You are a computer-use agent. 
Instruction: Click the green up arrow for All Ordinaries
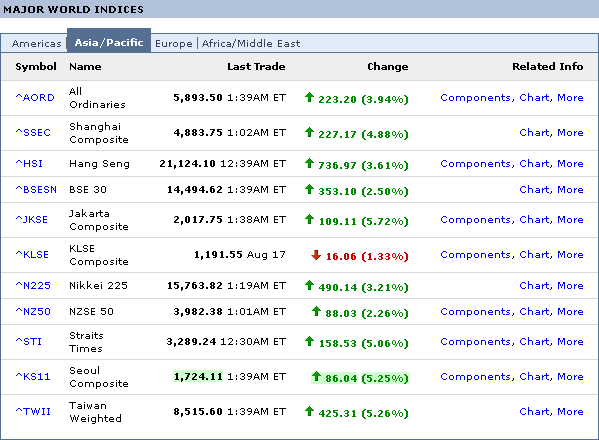pos(309,97)
